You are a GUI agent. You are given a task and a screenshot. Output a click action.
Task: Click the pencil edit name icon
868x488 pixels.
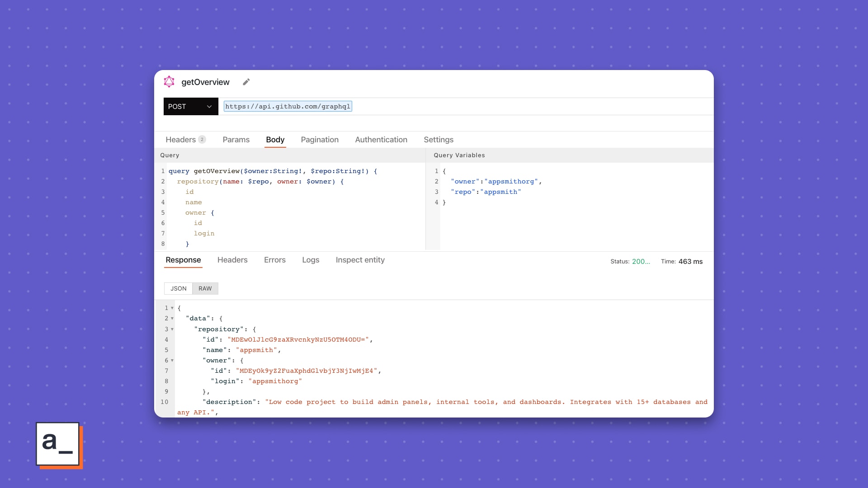[x=246, y=82]
